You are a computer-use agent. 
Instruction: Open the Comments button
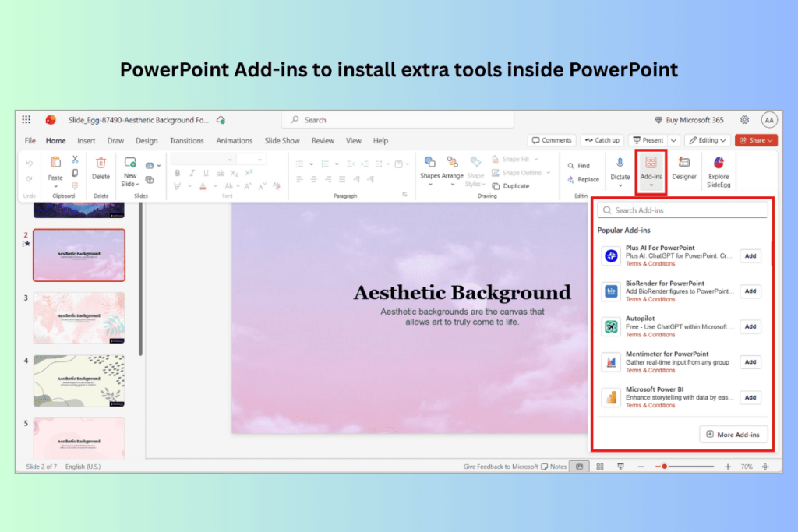click(x=552, y=140)
